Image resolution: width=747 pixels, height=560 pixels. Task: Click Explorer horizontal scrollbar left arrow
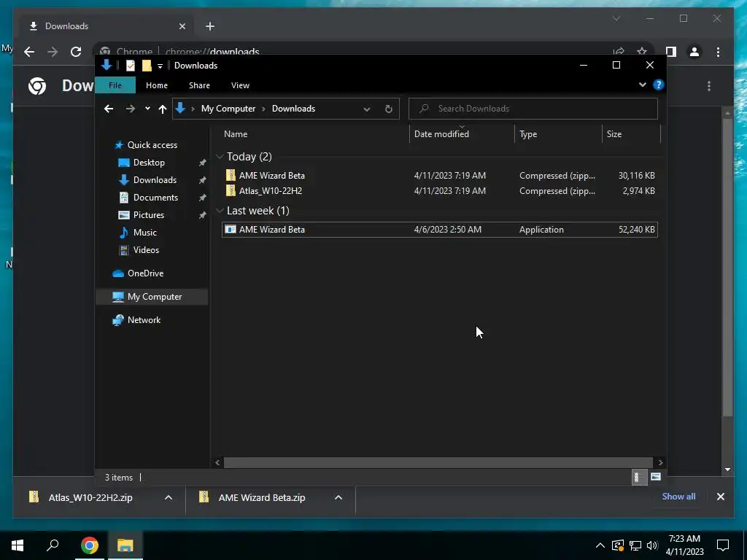(217, 462)
